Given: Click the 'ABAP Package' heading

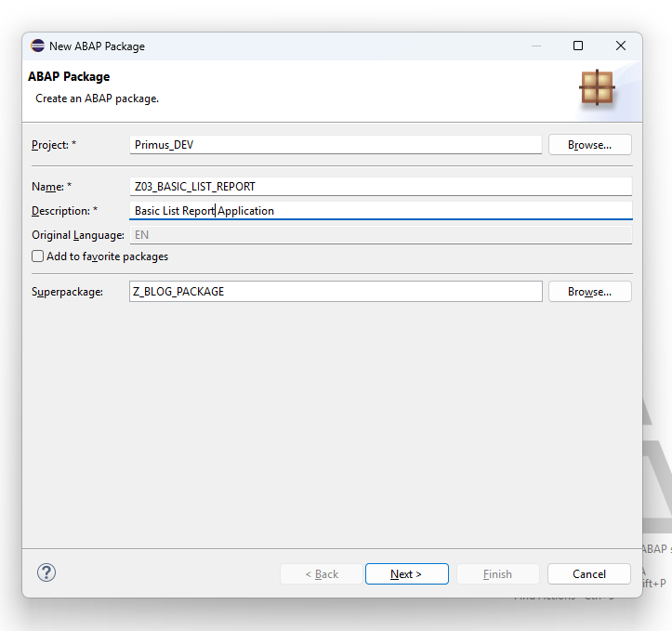Looking at the screenshot, I should coord(69,77).
